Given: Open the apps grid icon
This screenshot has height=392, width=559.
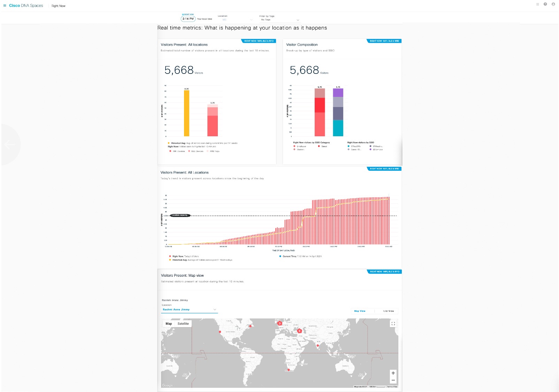Looking at the screenshot, I should [x=537, y=4].
